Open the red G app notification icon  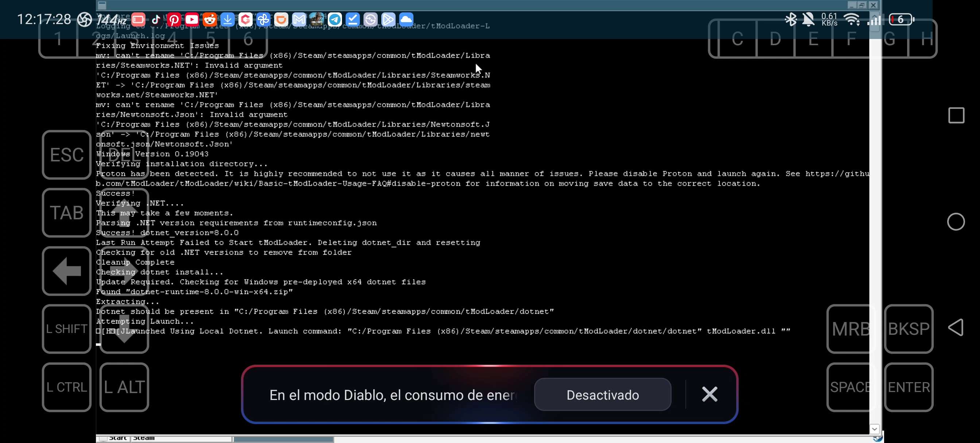pyautogui.click(x=245, y=19)
